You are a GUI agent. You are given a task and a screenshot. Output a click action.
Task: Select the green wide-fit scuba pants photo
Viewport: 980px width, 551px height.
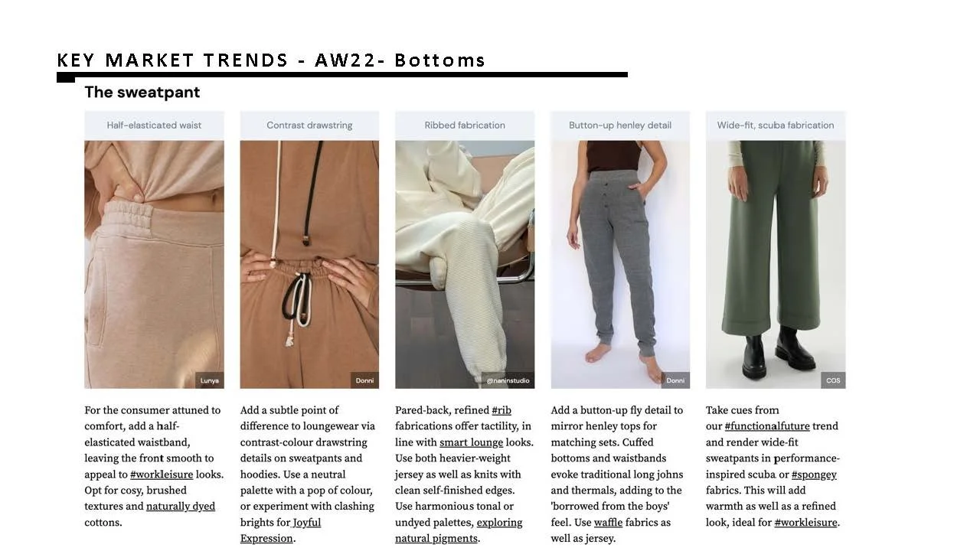[x=776, y=264]
